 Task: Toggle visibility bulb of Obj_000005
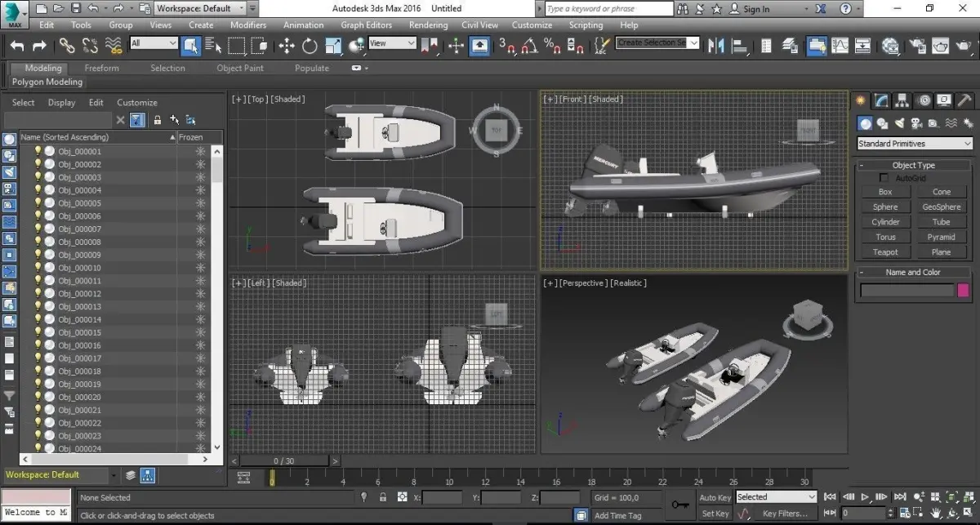(x=37, y=203)
